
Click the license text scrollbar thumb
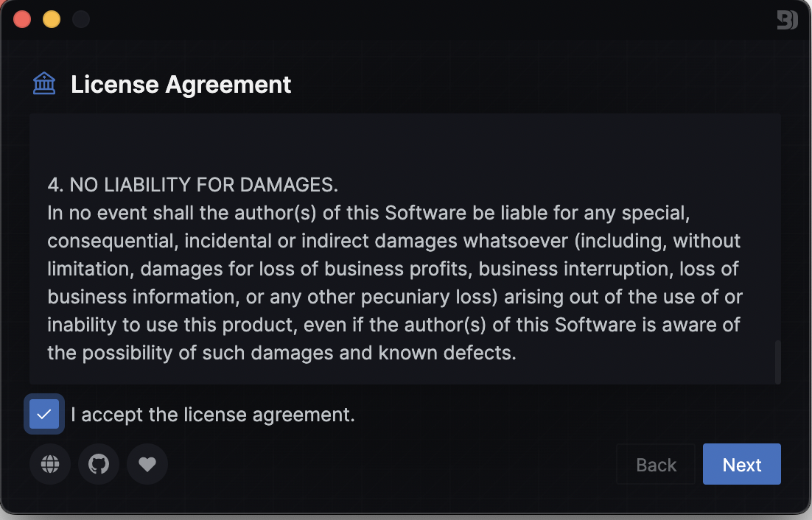(777, 362)
